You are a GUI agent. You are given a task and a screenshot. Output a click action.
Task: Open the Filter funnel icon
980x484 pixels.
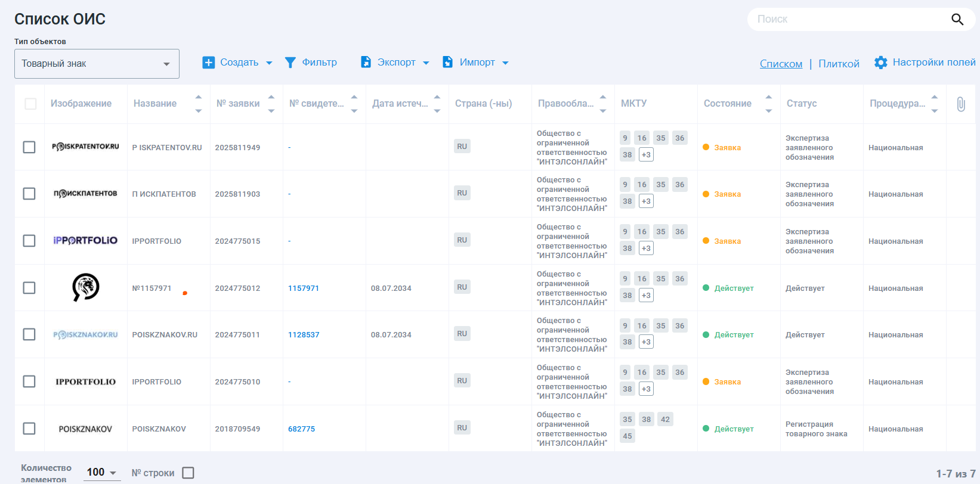click(x=290, y=63)
